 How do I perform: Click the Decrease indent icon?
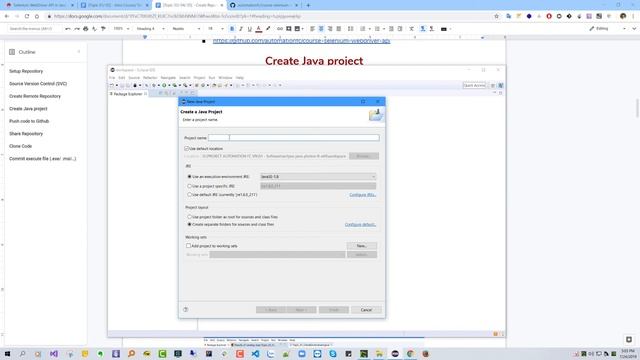(x=391, y=29)
